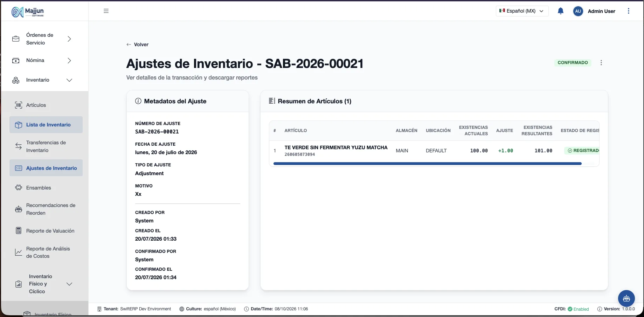The width and height of the screenshot is (644, 317).
Task: Click the Inventario boxes icon
Action: point(16,80)
